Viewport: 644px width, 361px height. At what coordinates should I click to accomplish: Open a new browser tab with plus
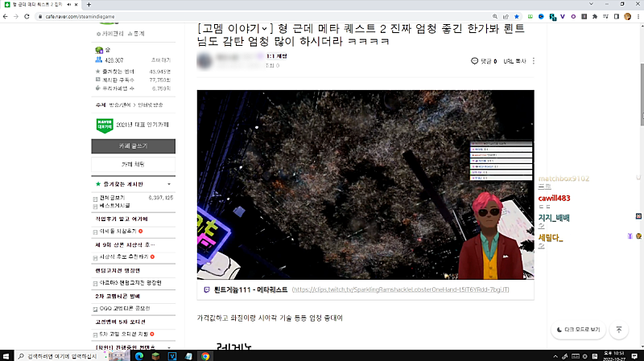(89, 5)
